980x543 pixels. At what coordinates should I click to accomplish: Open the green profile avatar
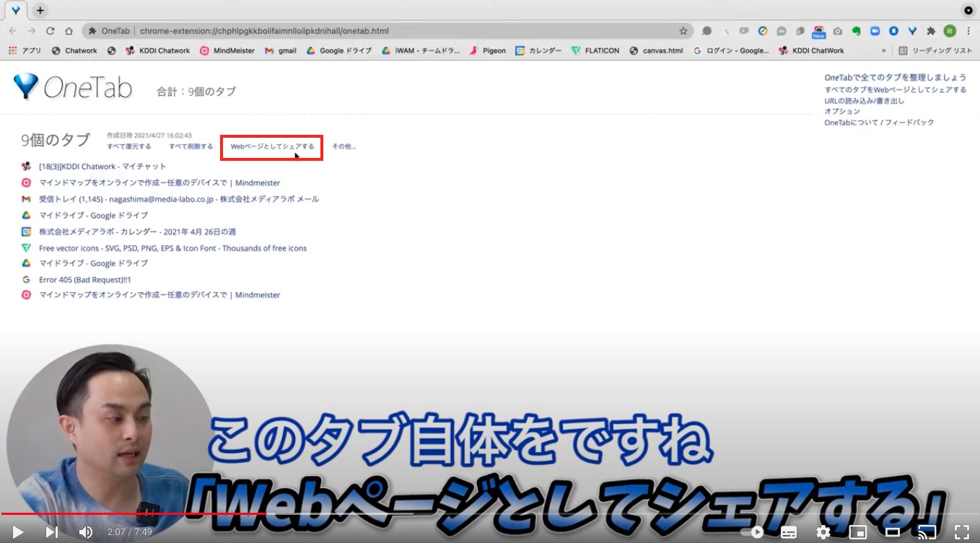coord(950,31)
